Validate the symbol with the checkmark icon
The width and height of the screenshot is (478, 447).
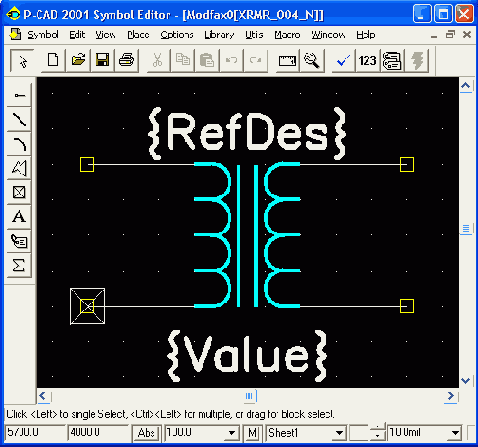pyautogui.click(x=343, y=61)
